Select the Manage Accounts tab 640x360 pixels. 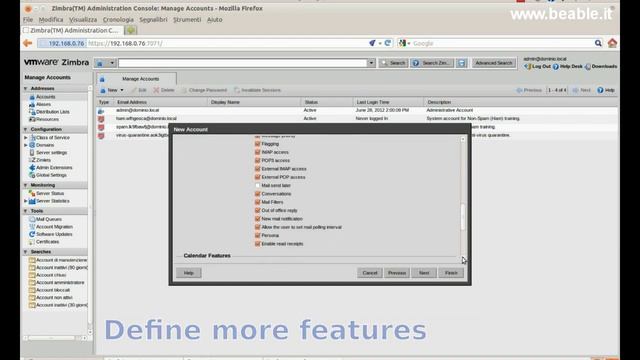(136, 79)
